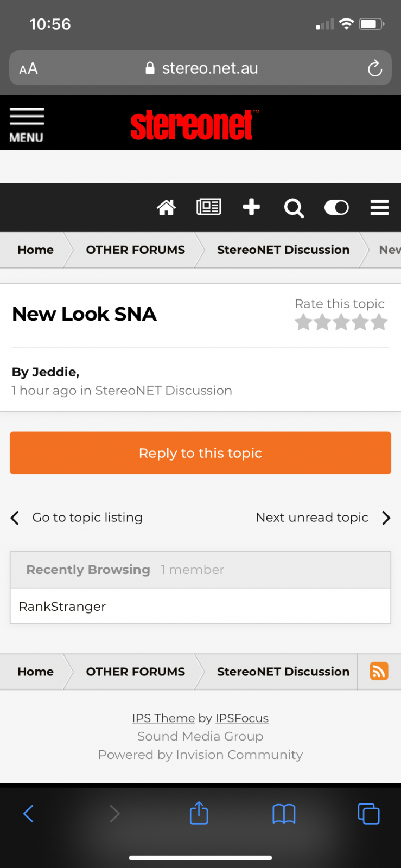401x868 pixels.
Task: Toggle the dark mode switch
Action: coord(336,207)
